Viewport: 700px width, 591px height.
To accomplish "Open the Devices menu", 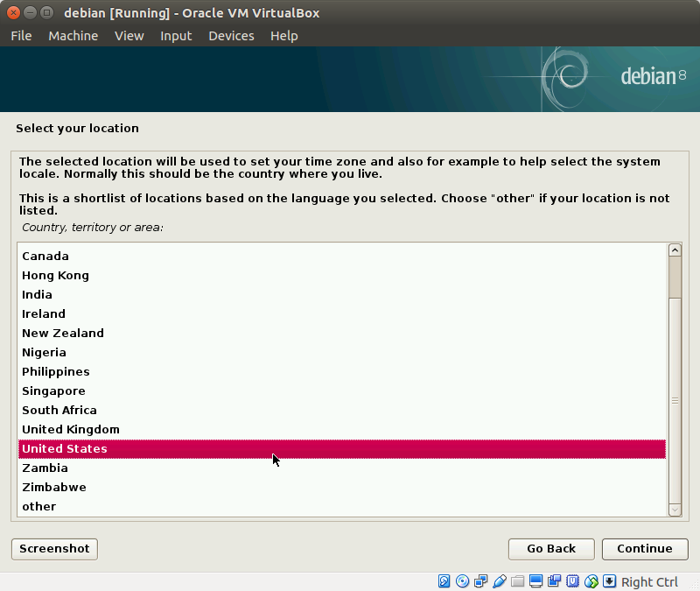I will point(231,36).
